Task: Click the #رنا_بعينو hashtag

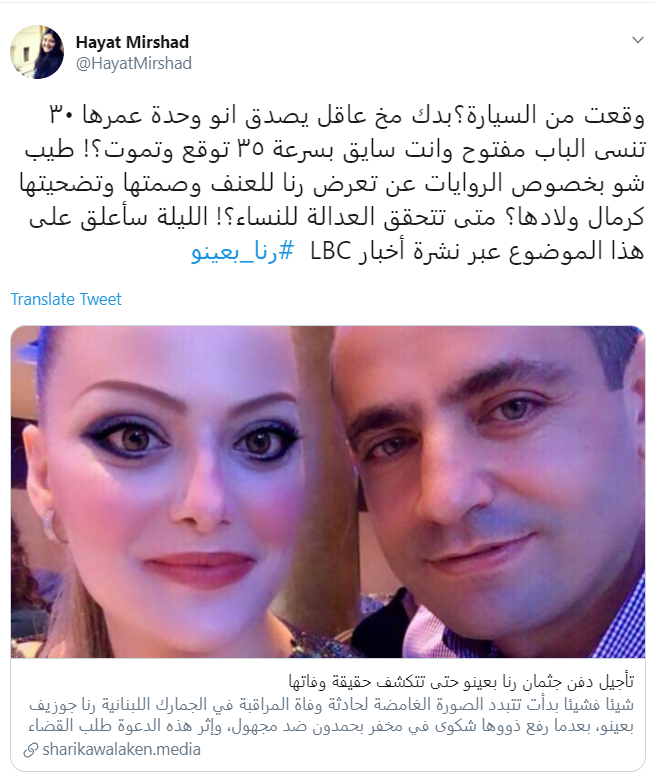Action: [x=243, y=251]
